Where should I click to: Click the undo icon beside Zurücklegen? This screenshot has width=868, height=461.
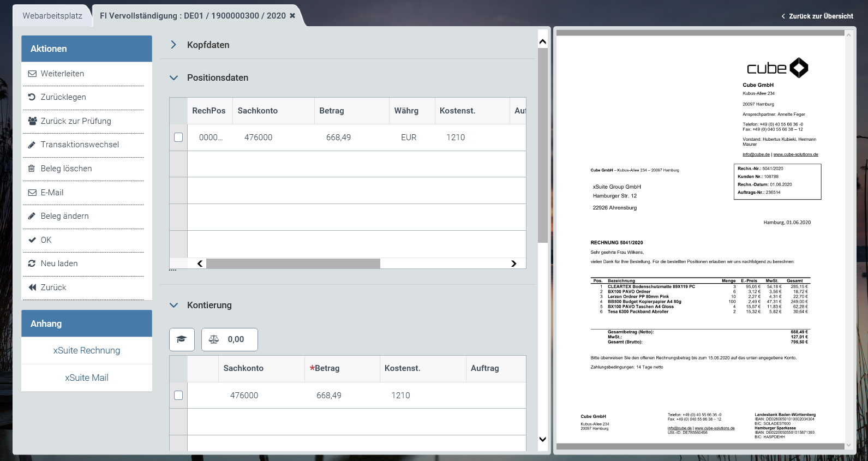(x=32, y=97)
